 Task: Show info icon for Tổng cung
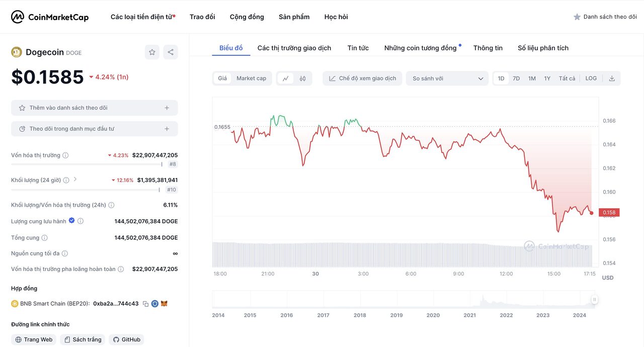[x=44, y=238]
